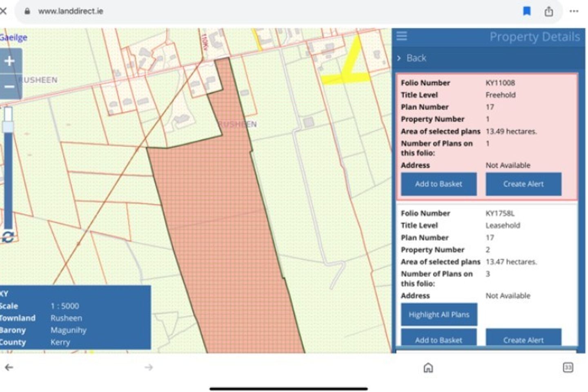The width and height of the screenshot is (588, 392).
Task: Tap the browser share icon
Action: (549, 11)
